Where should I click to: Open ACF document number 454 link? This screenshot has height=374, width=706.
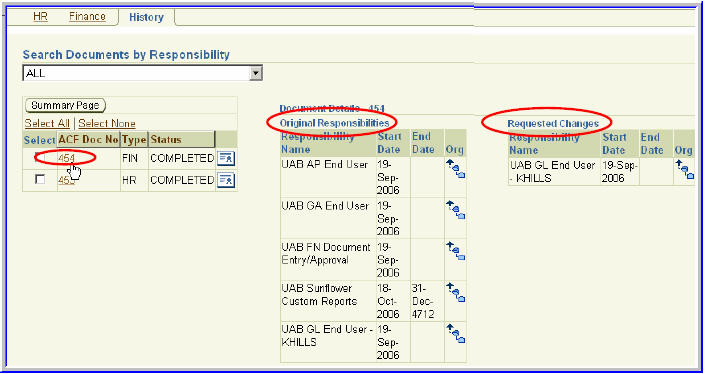tap(66, 158)
